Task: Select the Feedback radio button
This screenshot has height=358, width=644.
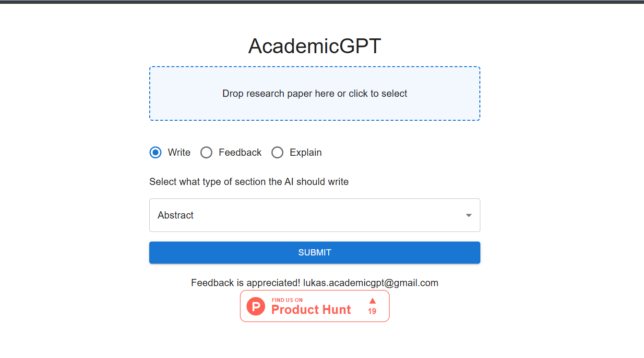Action: tap(206, 152)
